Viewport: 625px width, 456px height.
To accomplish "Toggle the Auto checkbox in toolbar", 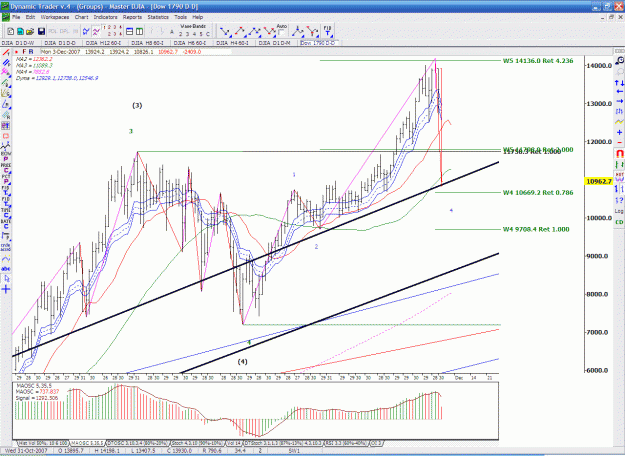I will (x=281, y=32).
